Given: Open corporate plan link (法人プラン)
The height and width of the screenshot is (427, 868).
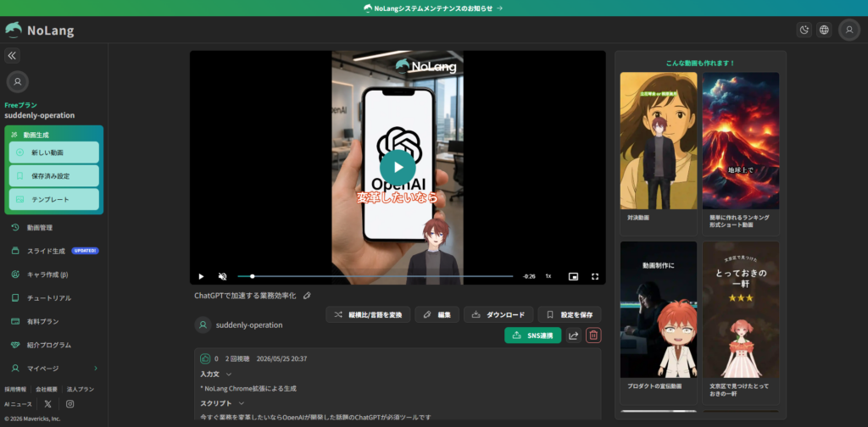Looking at the screenshot, I should [x=81, y=390].
